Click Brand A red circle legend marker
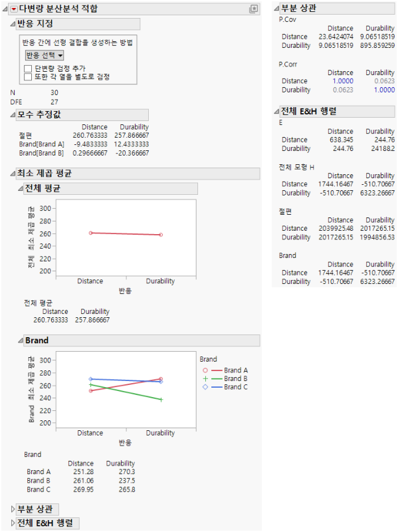398x532 pixels. pyautogui.click(x=205, y=370)
